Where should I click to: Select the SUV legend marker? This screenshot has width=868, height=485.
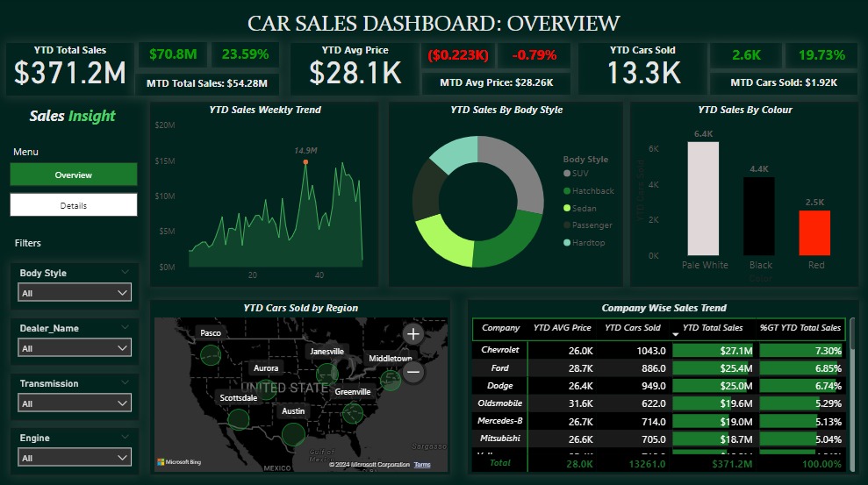(567, 173)
